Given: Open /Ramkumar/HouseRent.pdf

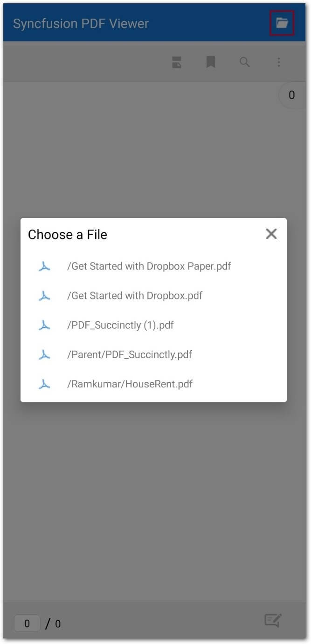Looking at the screenshot, I should [x=129, y=384].
